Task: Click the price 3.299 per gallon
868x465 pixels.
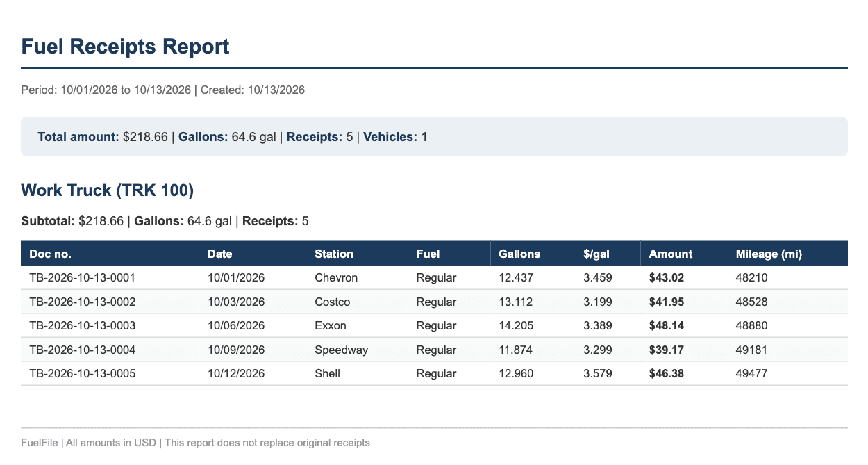Action: [598, 350]
